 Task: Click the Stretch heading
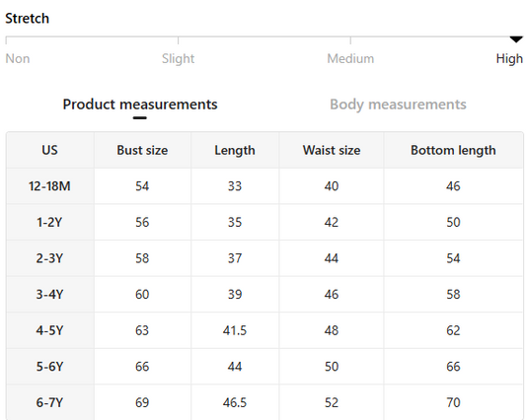point(28,19)
